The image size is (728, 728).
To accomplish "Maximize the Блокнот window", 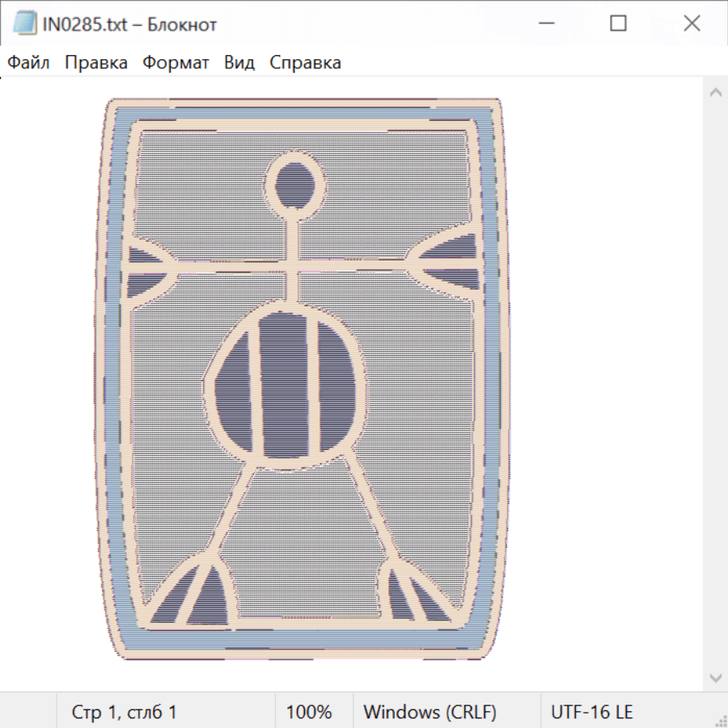I will 618,24.
